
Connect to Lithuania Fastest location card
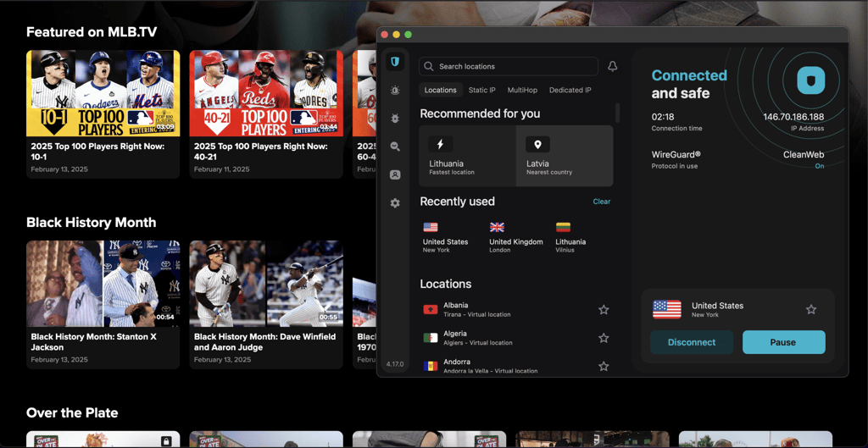pyautogui.click(x=468, y=156)
